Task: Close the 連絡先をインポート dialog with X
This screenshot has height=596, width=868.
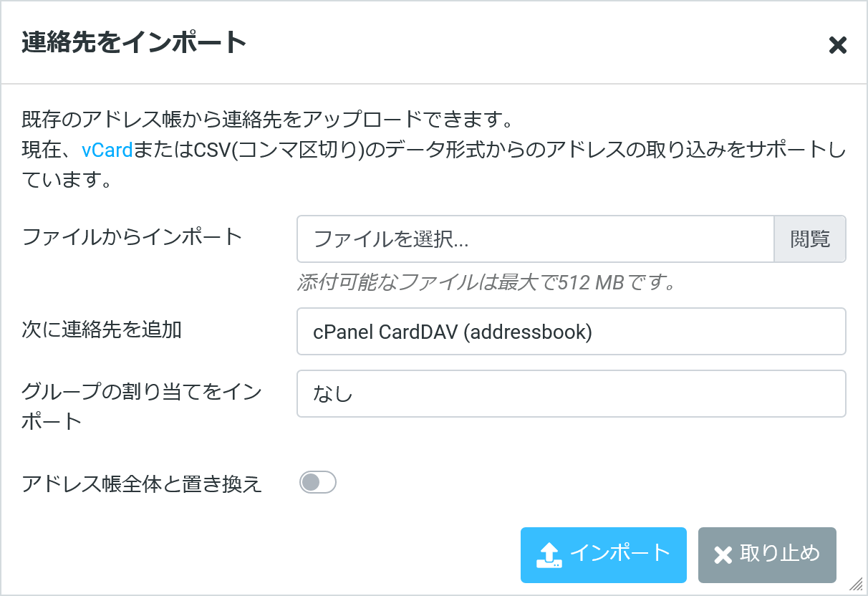Action: click(x=837, y=45)
